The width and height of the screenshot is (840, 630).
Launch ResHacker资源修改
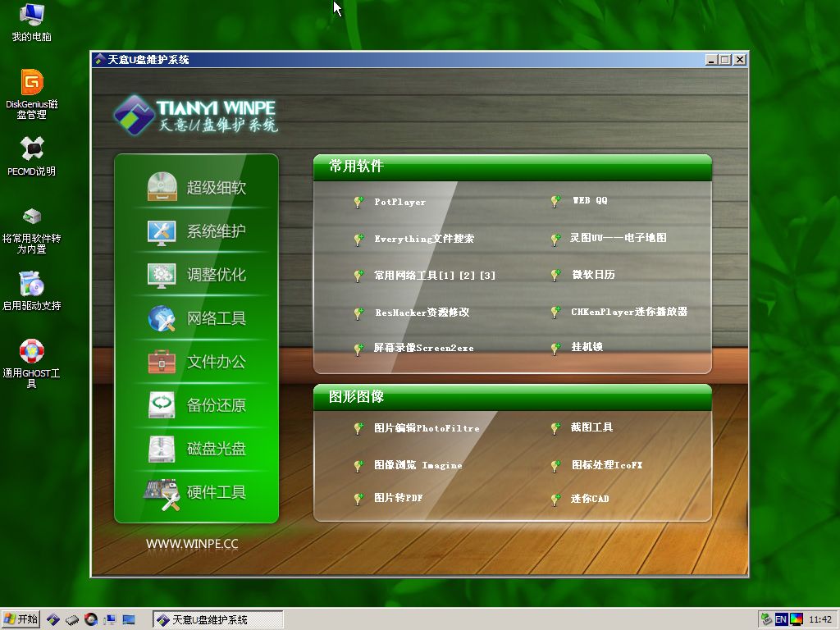click(422, 312)
